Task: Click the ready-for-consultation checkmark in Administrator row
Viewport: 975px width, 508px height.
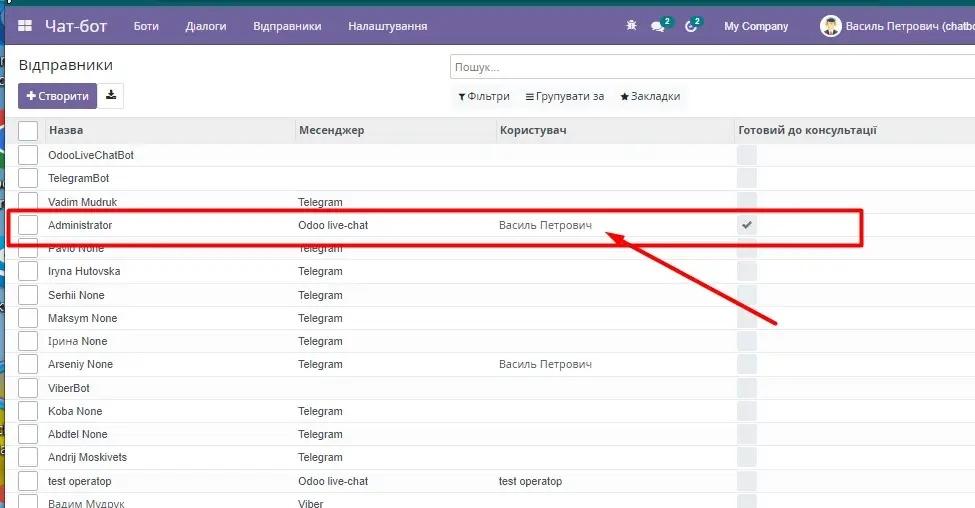Action: (747, 225)
